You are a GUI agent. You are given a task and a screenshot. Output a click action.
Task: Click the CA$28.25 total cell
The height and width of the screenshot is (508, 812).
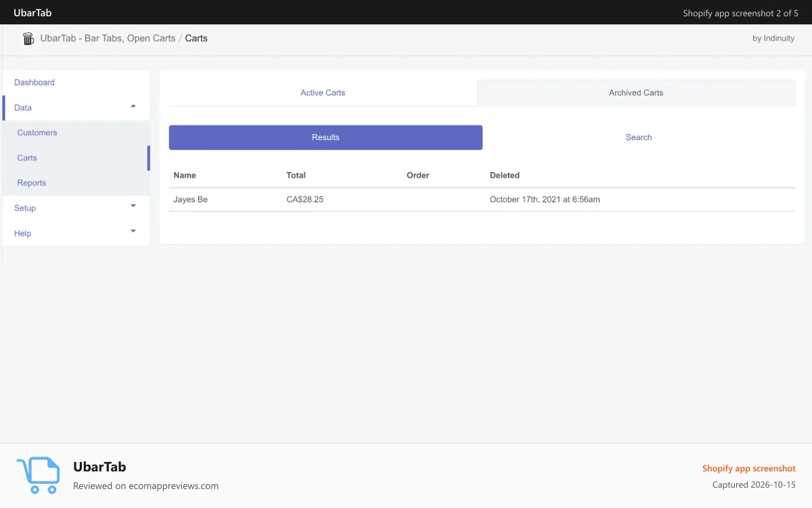pyautogui.click(x=305, y=200)
